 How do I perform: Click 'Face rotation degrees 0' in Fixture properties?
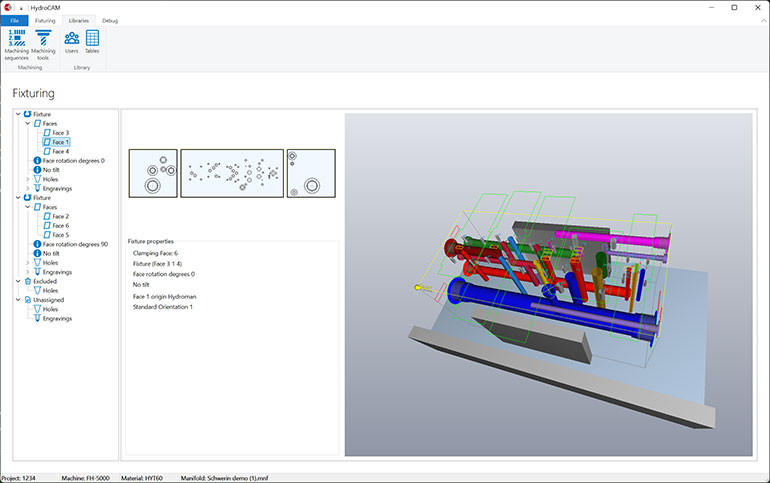coord(164,274)
